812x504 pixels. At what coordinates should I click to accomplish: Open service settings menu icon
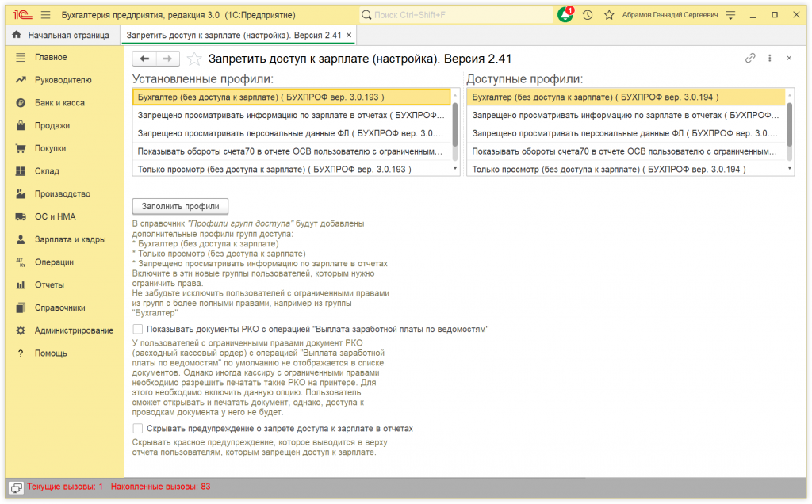pyautogui.click(x=730, y=15)
